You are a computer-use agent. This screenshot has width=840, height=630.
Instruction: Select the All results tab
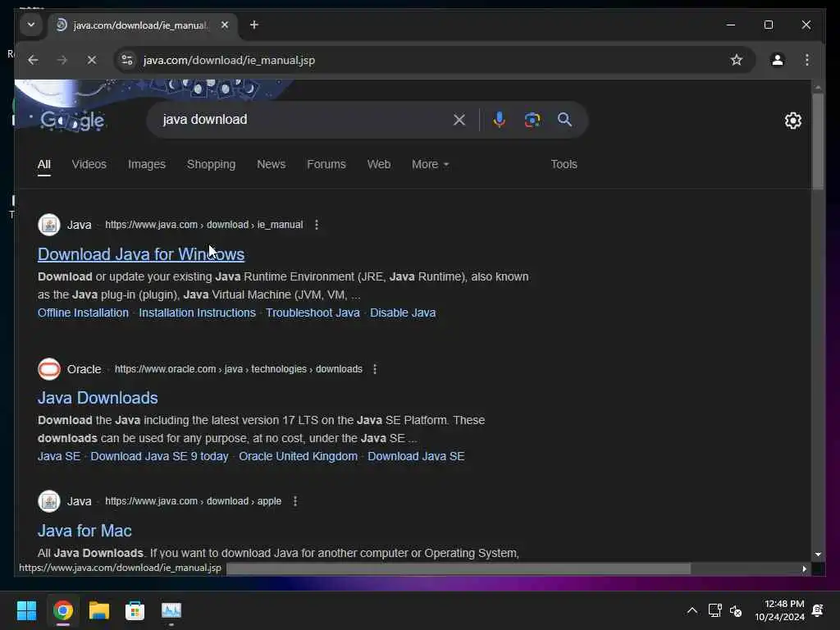pyautogui.click(x=44, y=164)
